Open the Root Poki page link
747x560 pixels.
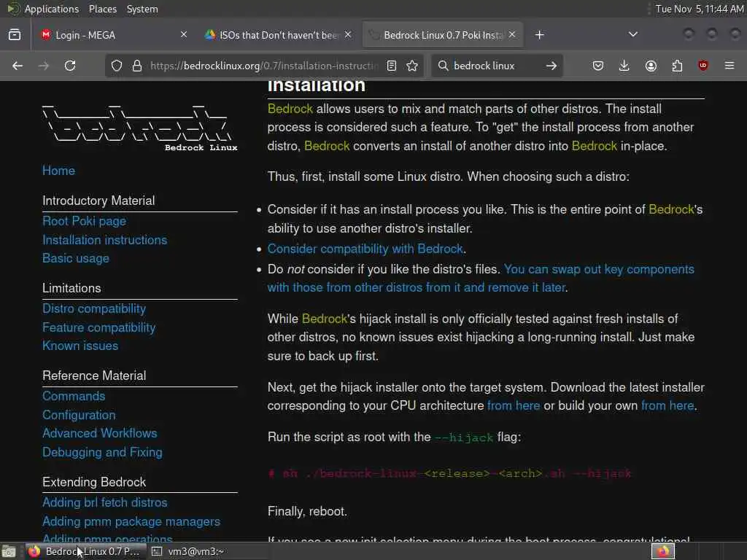(x=85, y=222)
